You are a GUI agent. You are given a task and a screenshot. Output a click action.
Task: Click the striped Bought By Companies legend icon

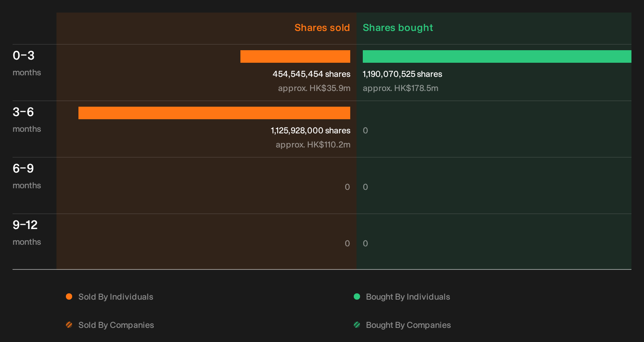(357, 325)
